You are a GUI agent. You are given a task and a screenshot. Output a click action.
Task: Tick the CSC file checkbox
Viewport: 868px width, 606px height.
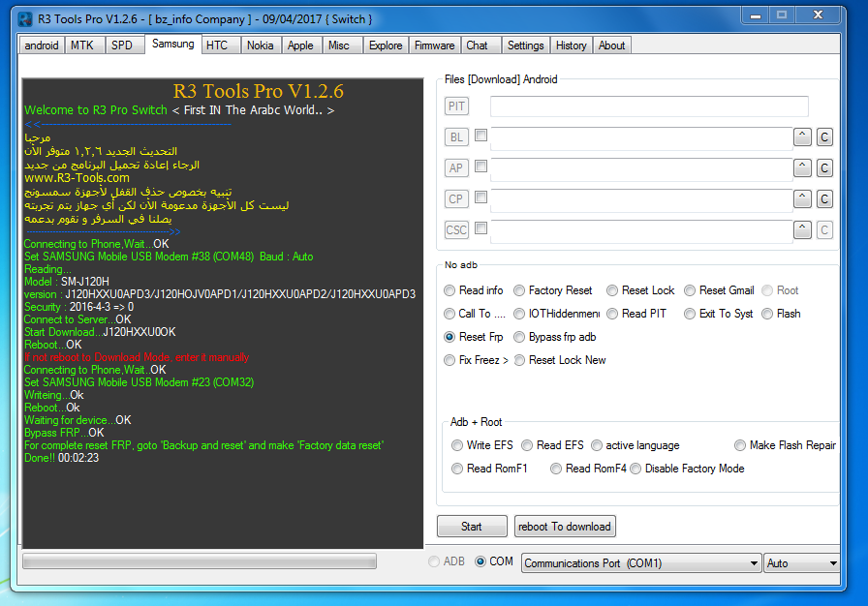481,227
